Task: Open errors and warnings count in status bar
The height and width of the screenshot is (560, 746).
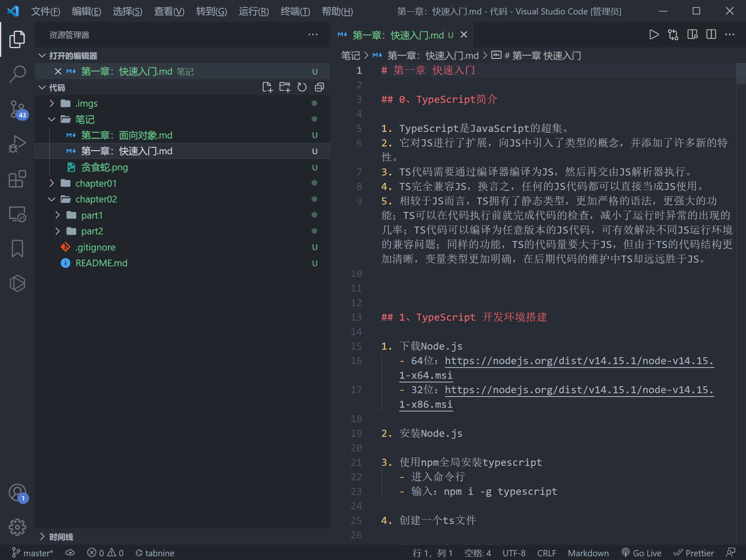Action: [105, 553]
